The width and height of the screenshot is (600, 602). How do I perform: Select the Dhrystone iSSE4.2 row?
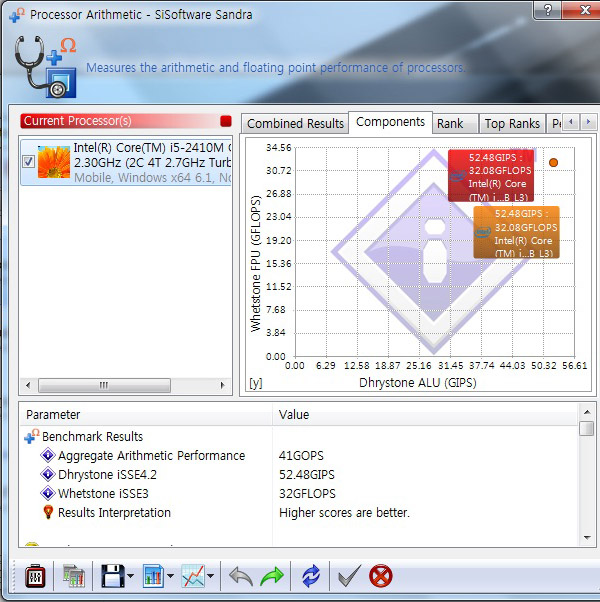pyautogui.click(x=299, y=475)
